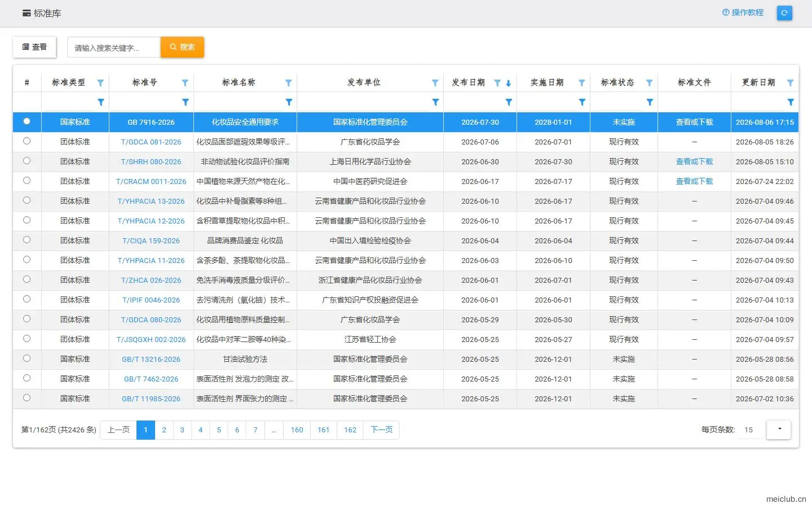Click 查看或下载 in GB 7916-2026 row
Screen dimensions: 812x508
694,122
